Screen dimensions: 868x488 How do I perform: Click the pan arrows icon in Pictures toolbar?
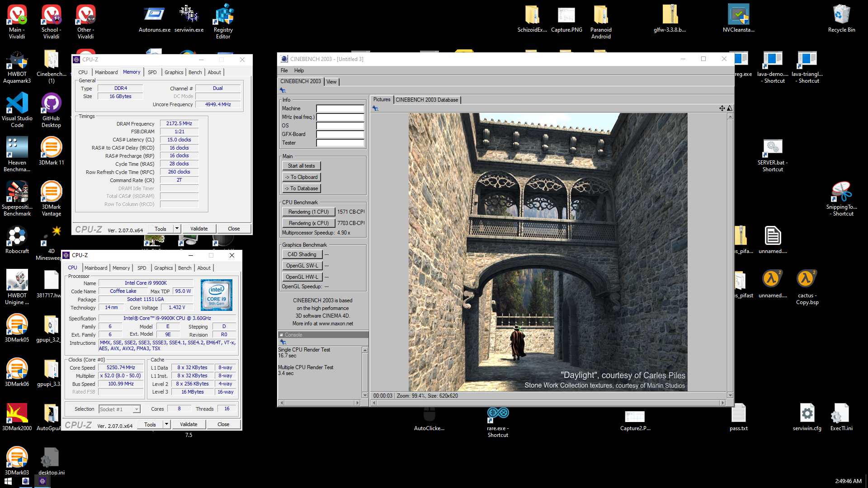click(x=722, y=108)
